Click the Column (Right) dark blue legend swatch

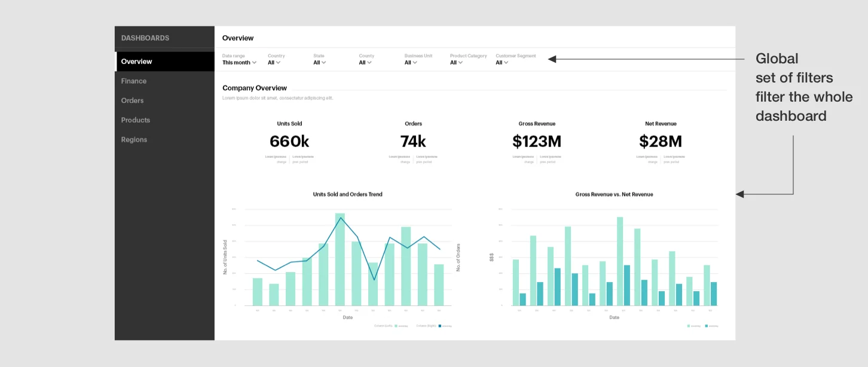tap(440, 326)
